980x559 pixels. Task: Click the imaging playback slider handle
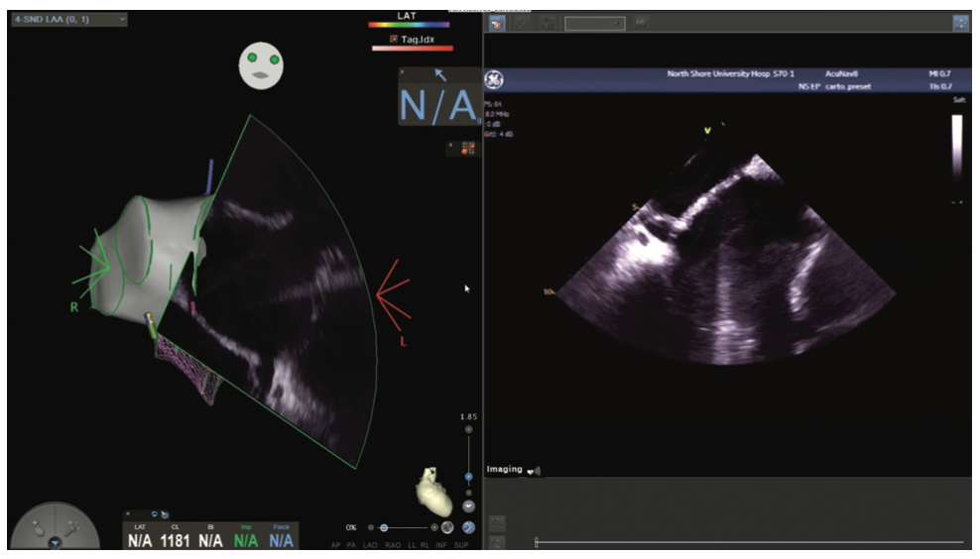click(x=537, y=542)
